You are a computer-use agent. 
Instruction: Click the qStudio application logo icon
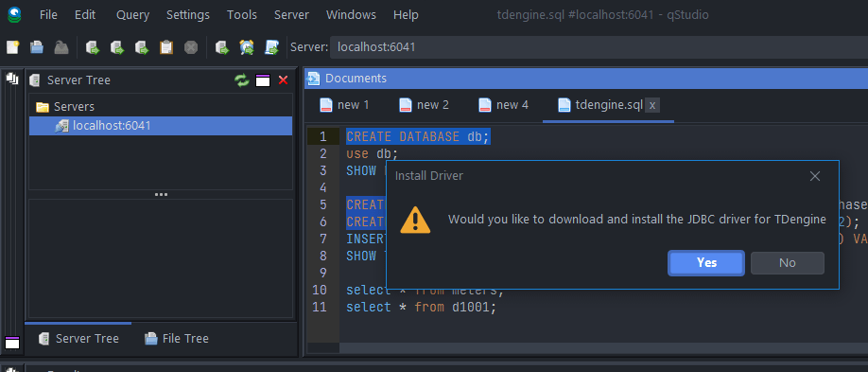(14, 14)
